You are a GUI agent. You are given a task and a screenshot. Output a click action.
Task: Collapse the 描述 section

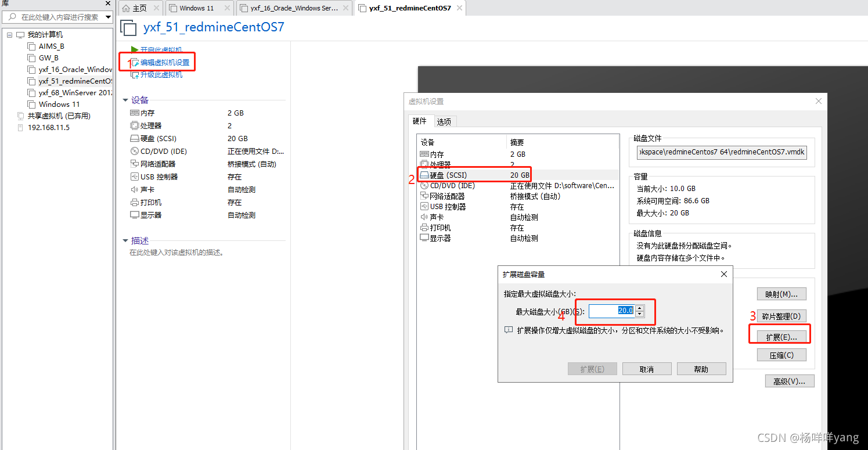click(125, 240)
